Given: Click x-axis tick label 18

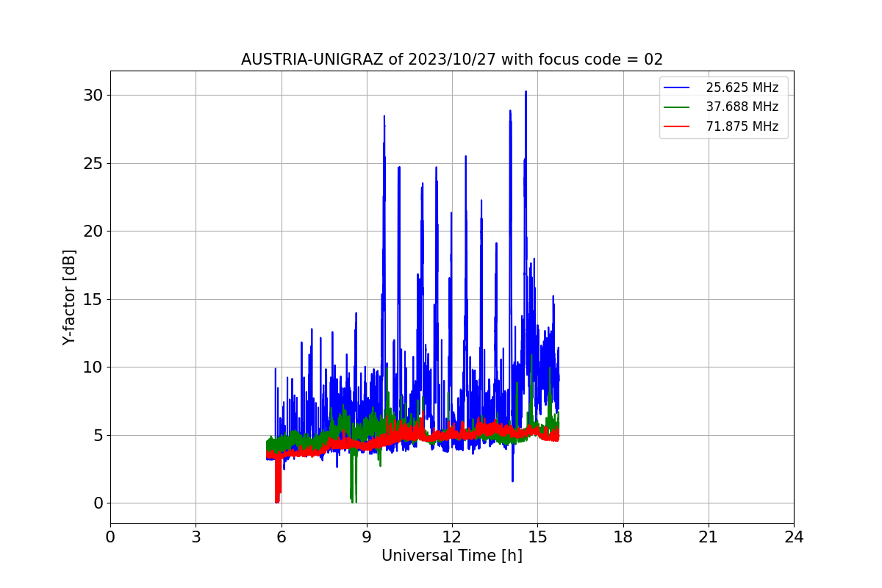Looking at the screenshot, I should coord(623,537).
